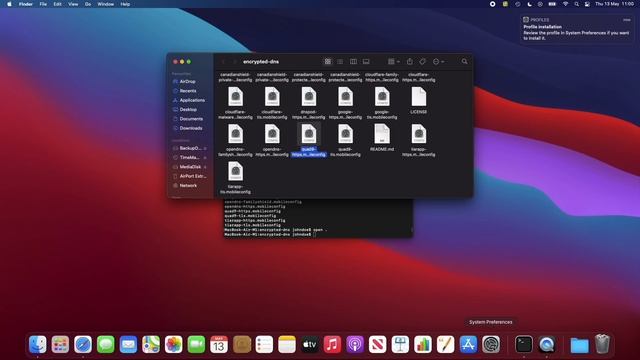Switch Finder to list view

[x=340, y=62]
